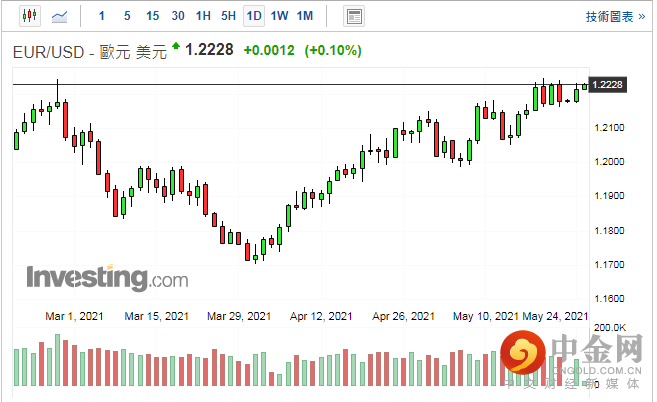Viewport: 657px width, 402px height.
Task: Select the 5-minute timeframe
Action: (127, 16)
